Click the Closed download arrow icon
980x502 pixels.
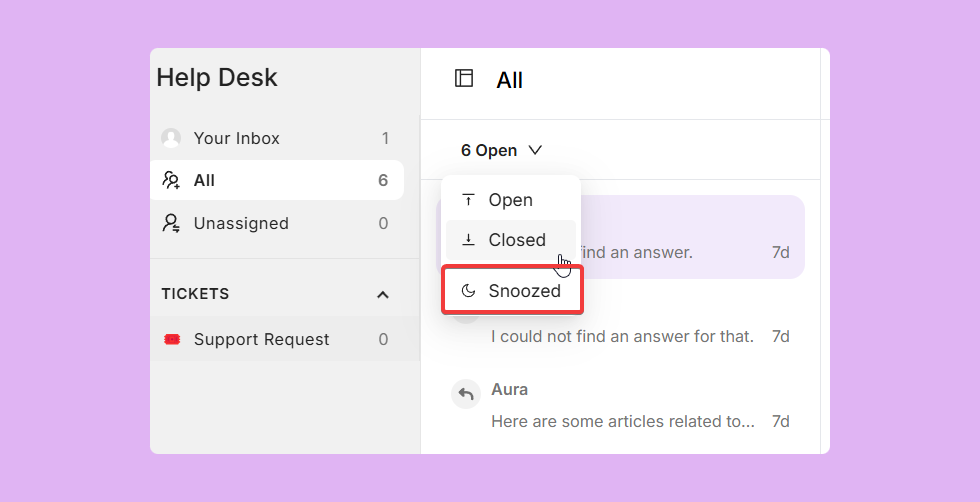tap(468, 239)
